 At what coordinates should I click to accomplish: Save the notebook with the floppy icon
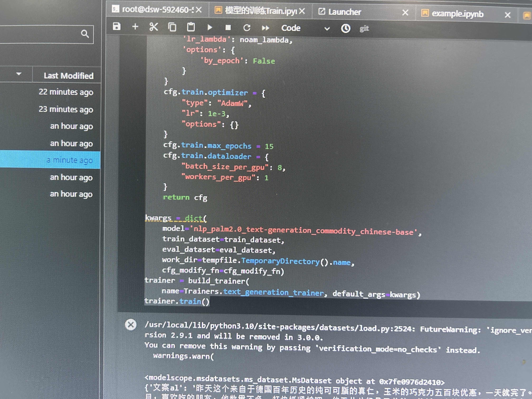coord(117,26)
